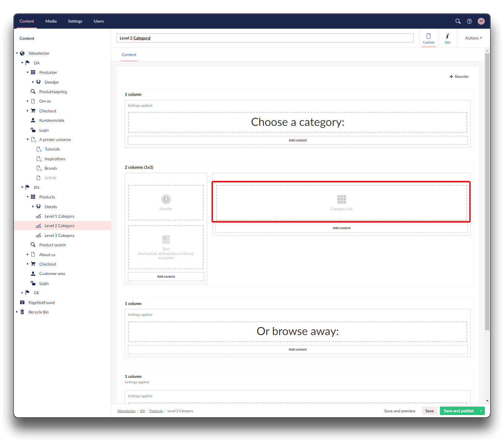Click the Siteselector globe icon
Image resolution: width=504 pixels, height=442 pixels.
click(x=22, y=53)
